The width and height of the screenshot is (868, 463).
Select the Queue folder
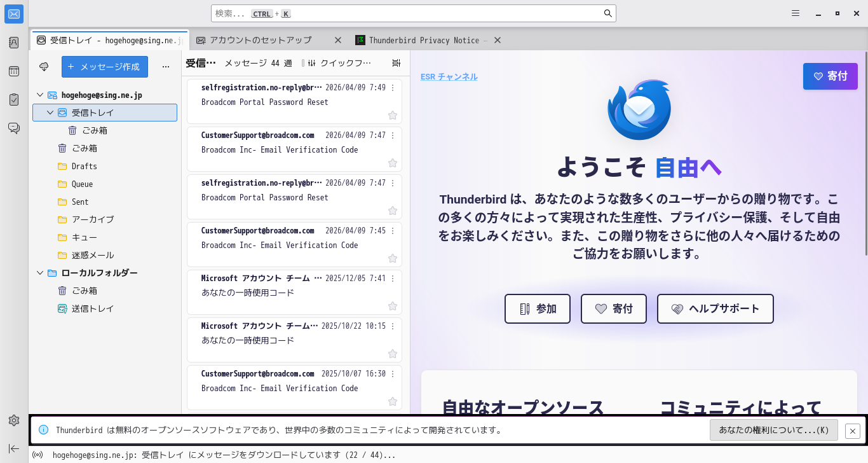[x=105, y=184]
